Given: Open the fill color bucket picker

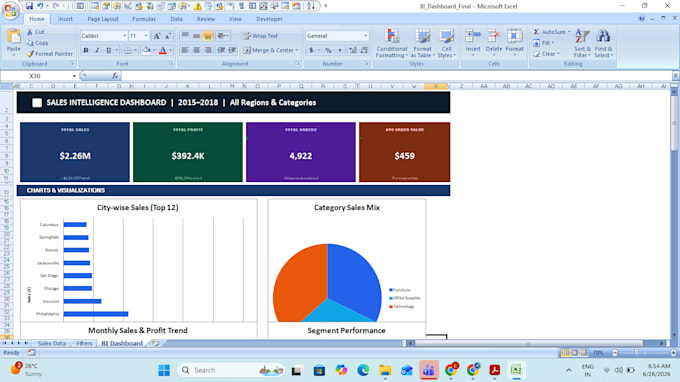Looking at the screenshot, I should (x=147, y=50).
